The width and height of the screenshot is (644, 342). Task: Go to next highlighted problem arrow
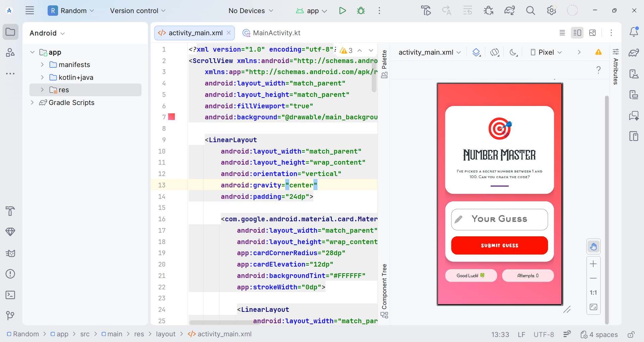point(371,50)
